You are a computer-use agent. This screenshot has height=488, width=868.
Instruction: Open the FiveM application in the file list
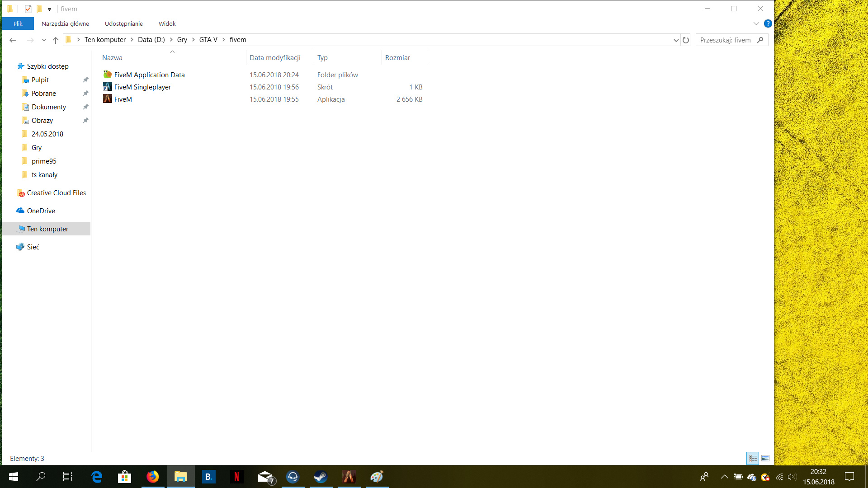123,99
